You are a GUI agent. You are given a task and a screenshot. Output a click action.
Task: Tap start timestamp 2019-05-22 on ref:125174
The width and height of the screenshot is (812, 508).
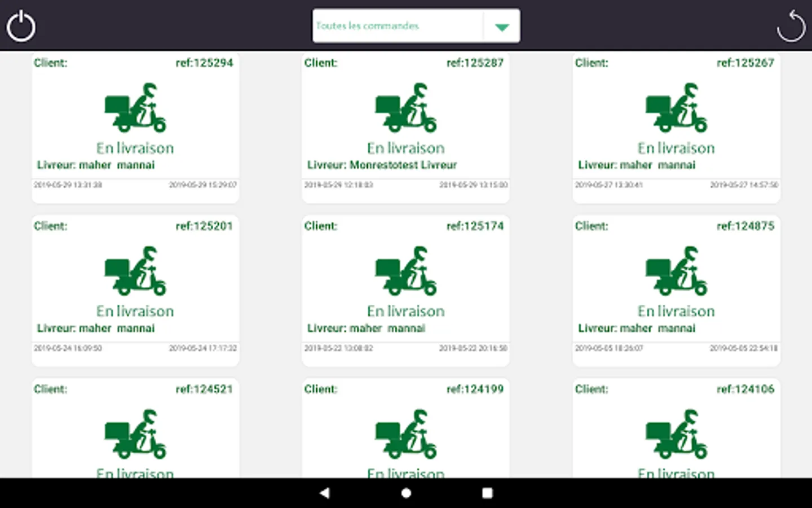[338, 348]
